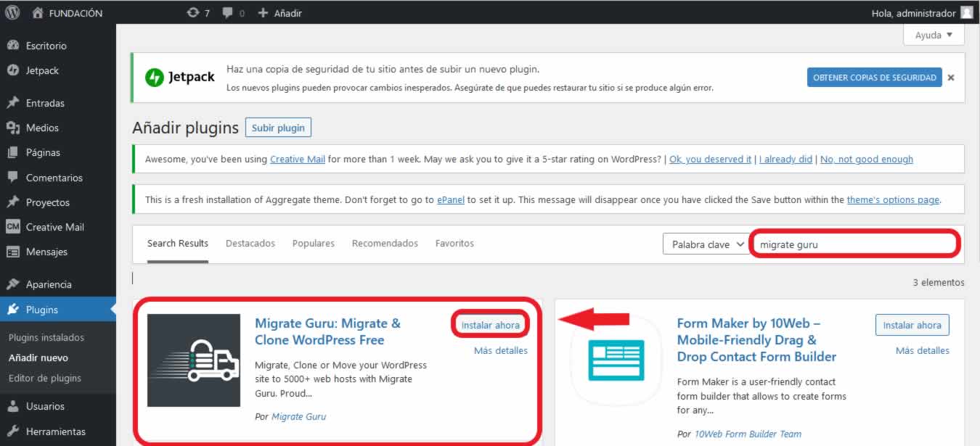Click the WordPress logo icon in admin bar
The height and width of the screenshot is (446, 980).
(x=12, y=12)
